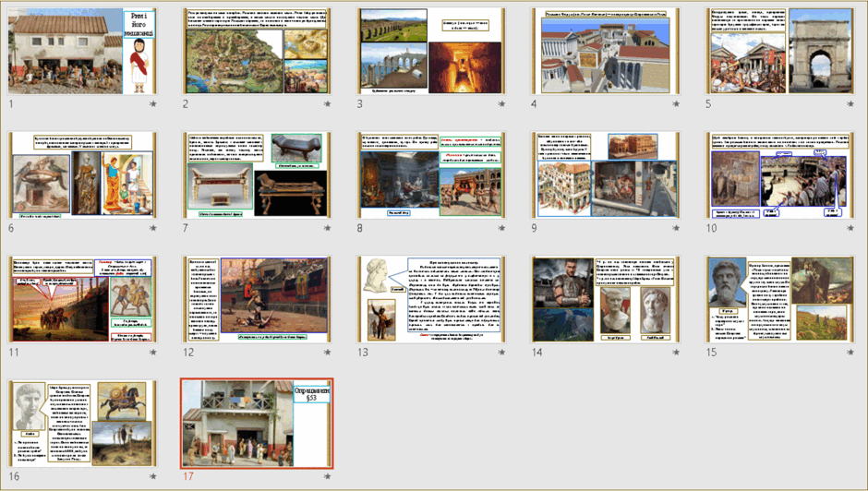
Task: Click animation star icon under slide 13
Action: pos(501,352)
